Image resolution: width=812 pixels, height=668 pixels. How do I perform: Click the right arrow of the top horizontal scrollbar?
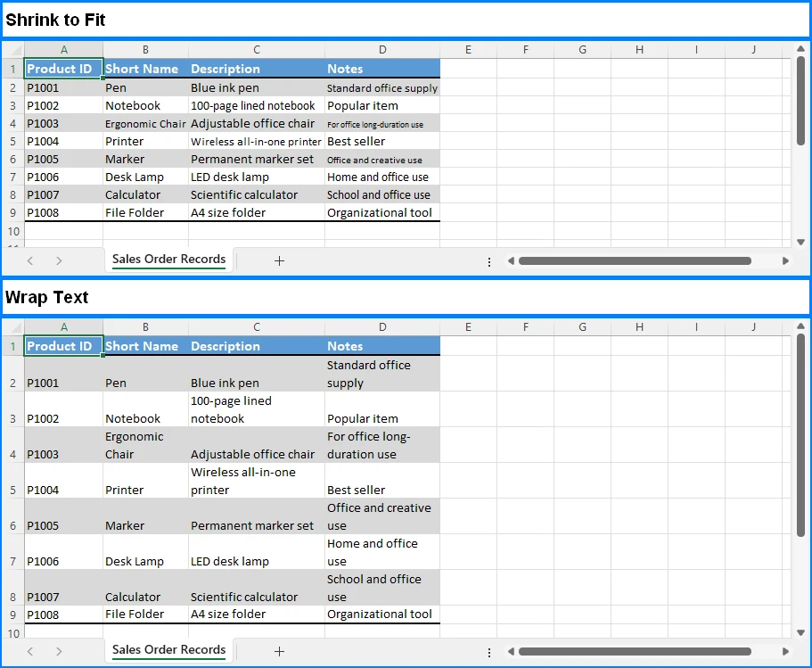click(x=786, y=260)
